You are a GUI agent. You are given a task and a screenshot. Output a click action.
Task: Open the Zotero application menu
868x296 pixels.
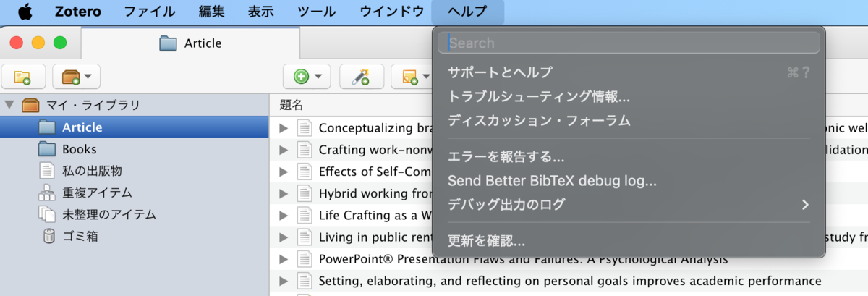[78, 12]
